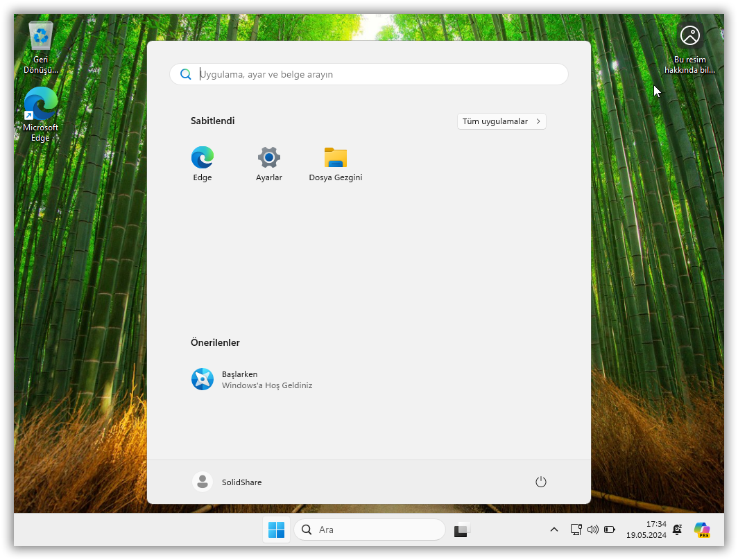
Task: Click the volume speaker tray icon
Action: click(x=592, y=530)
